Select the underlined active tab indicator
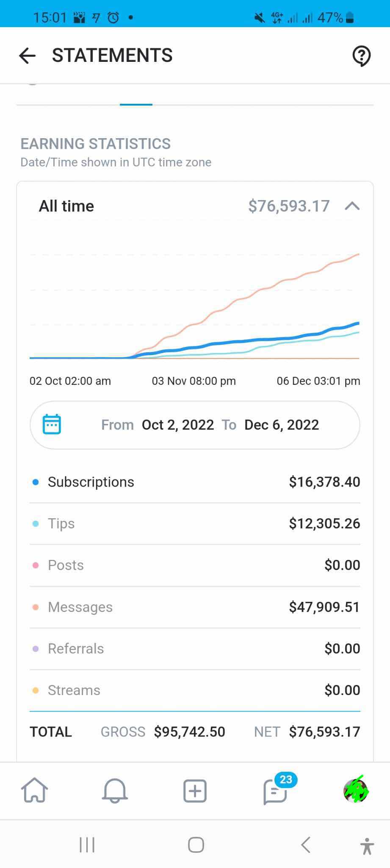This screenshot has width=390, height=868. tap(136, 104)
